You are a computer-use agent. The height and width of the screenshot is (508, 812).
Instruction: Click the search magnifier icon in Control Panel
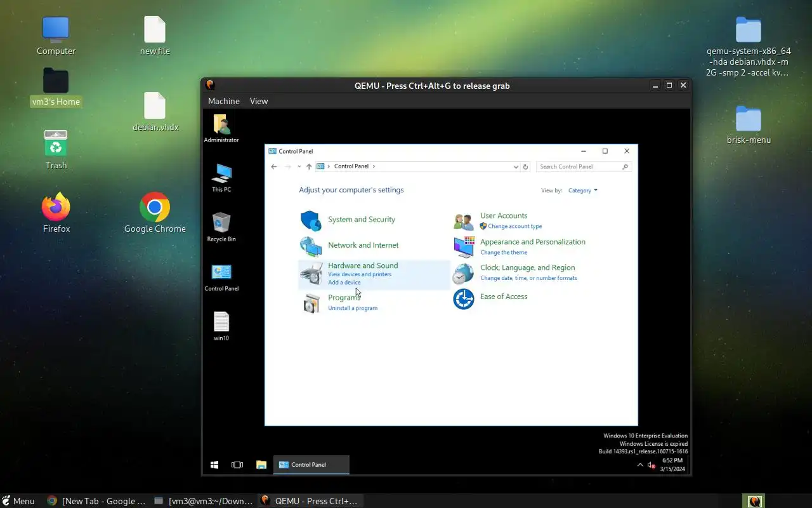point(625,167)
